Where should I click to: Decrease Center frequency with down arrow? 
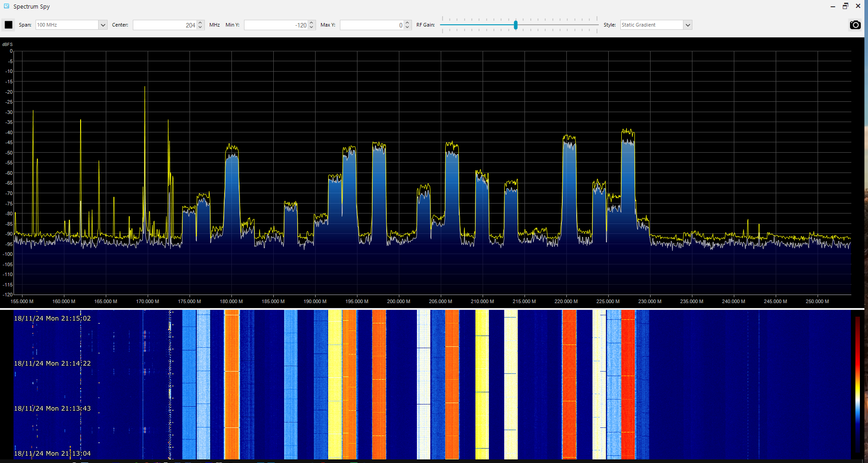200,27
